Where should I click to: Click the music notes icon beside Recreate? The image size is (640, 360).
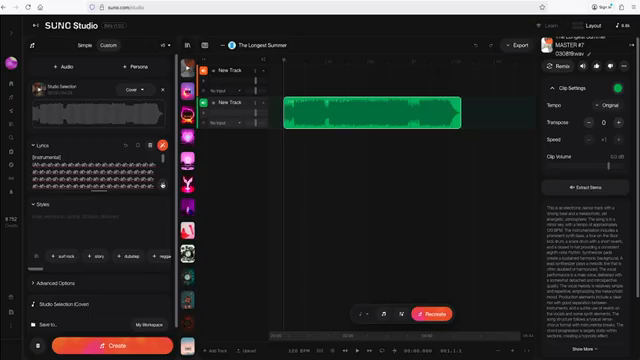pos(384,314)
